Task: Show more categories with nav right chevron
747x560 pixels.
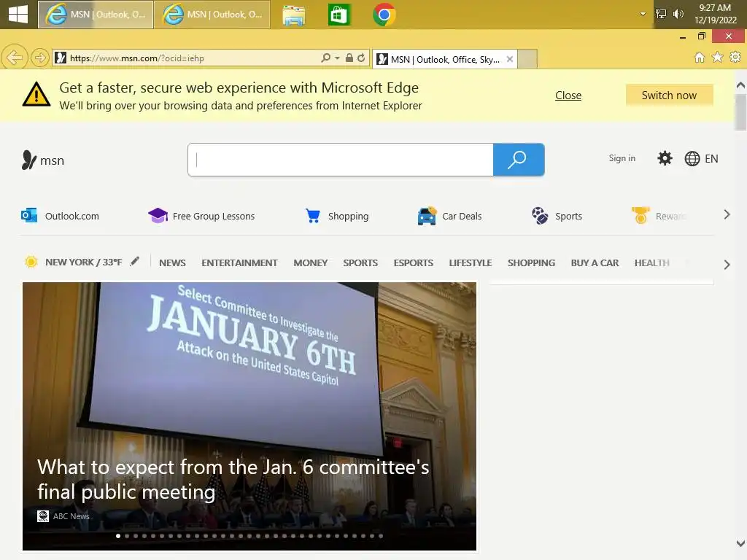Action: pyautogui.click(x=727, y=265)
